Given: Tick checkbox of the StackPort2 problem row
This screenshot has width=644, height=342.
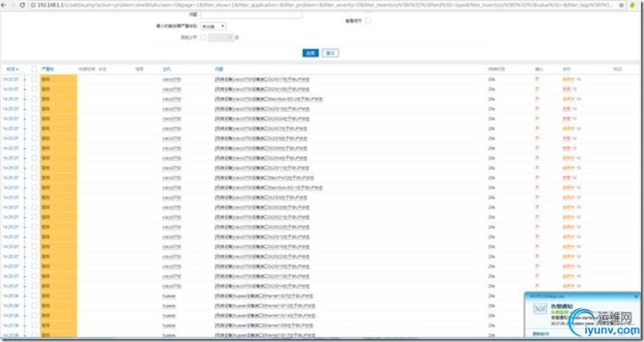Looking at the screenshot, I should [x=34, y=177].
